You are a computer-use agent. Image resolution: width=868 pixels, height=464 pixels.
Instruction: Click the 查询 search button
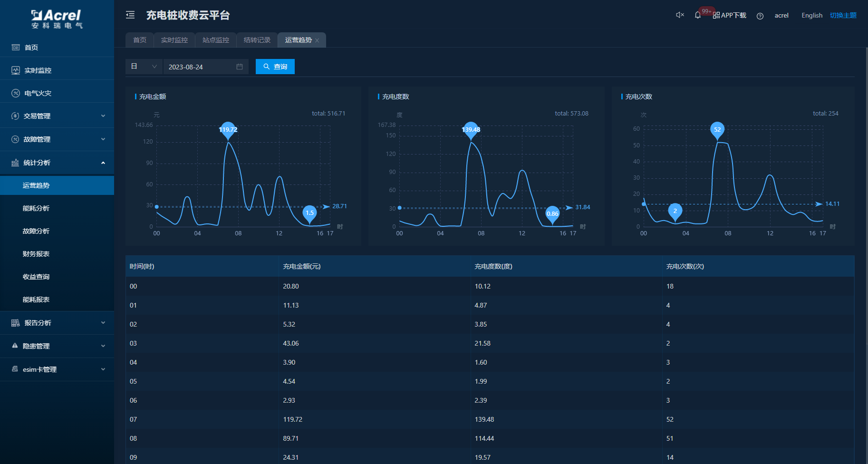point(275,67)
